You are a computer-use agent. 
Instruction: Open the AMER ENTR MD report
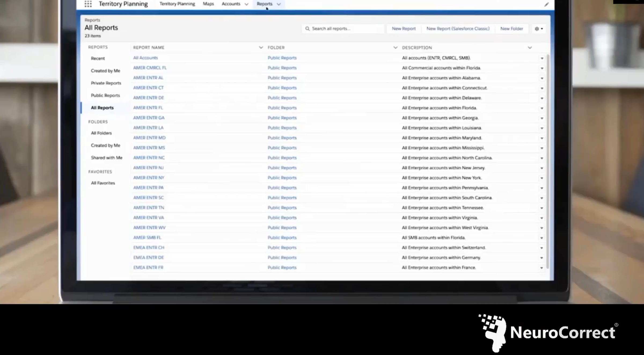point(149,137)
